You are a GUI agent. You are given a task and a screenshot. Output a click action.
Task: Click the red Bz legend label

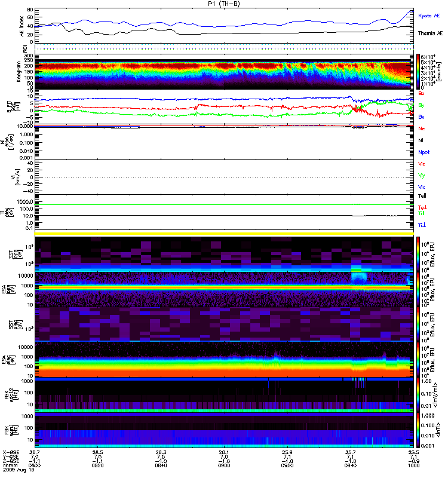421,93
